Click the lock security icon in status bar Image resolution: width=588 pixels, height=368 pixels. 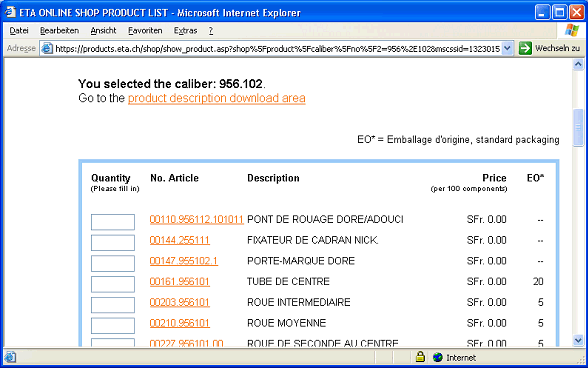pos(420,357)
